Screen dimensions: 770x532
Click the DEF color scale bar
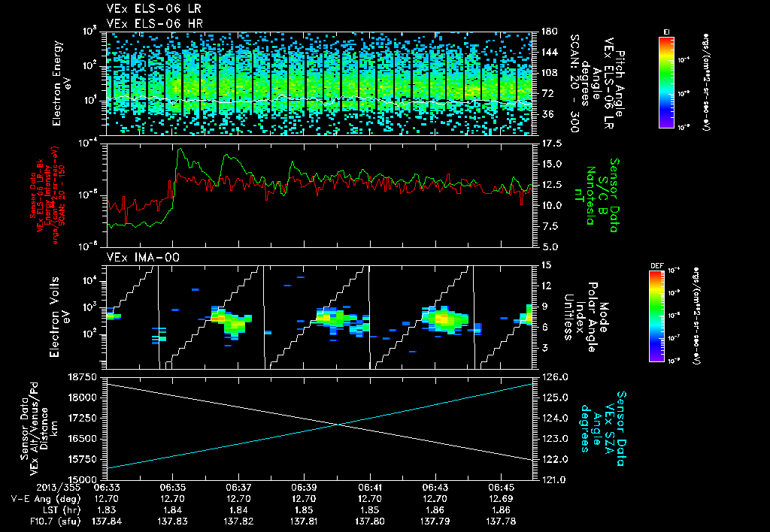pyautogui.click(x=656, y=316)
